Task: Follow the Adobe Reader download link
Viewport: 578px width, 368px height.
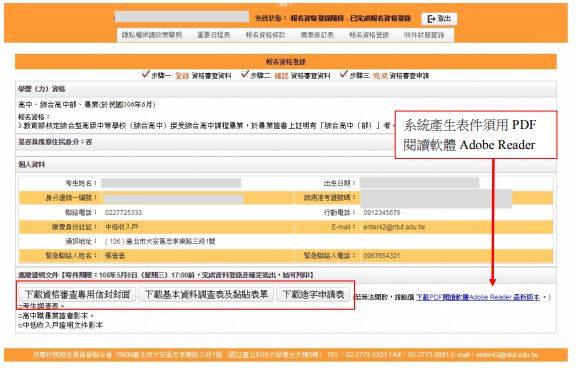Action: click(478, 297)
